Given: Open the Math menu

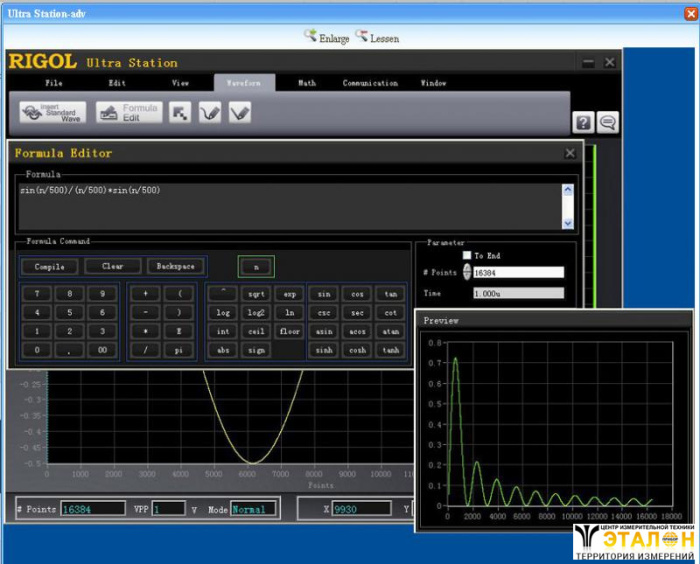Looking at the screenshot, I should [306, 83].
